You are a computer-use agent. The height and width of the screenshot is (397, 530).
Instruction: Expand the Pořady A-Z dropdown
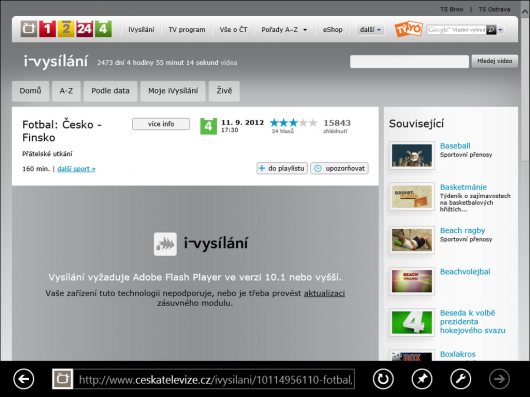click(x=284, y=30)
